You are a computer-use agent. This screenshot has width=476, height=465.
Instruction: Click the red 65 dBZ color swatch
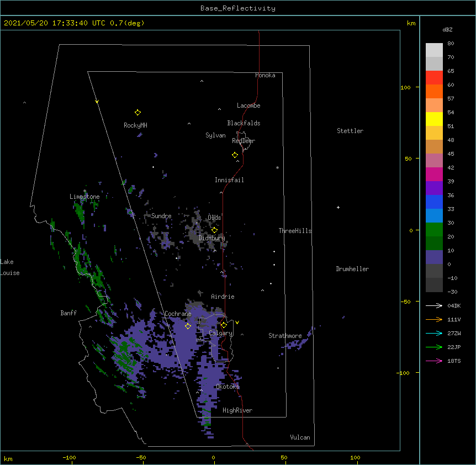[x=434, y=78]
